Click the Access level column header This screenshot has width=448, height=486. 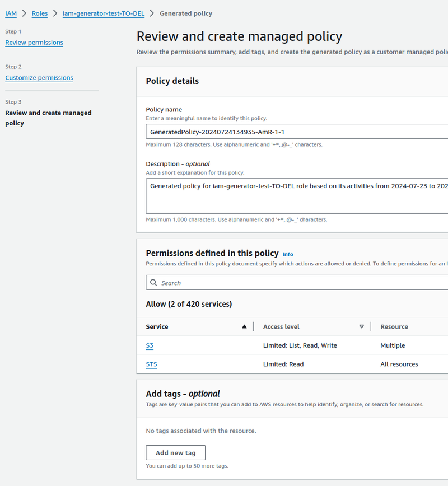(281, 326)
